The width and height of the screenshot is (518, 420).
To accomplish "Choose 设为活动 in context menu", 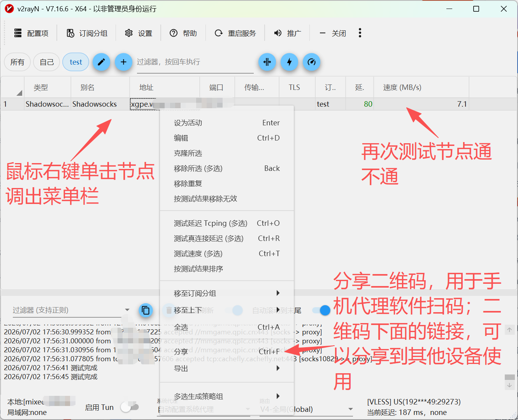I will tap(227, 123).
